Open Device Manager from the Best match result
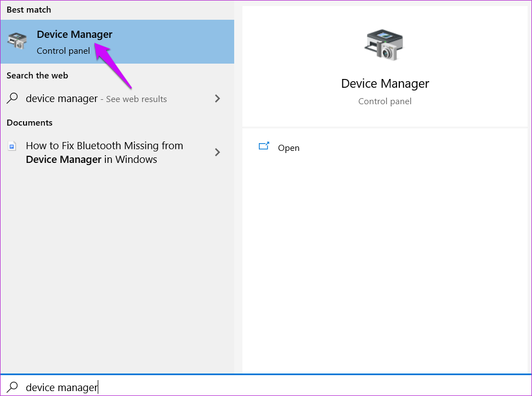The image size is (532, 396). point(75,34)
